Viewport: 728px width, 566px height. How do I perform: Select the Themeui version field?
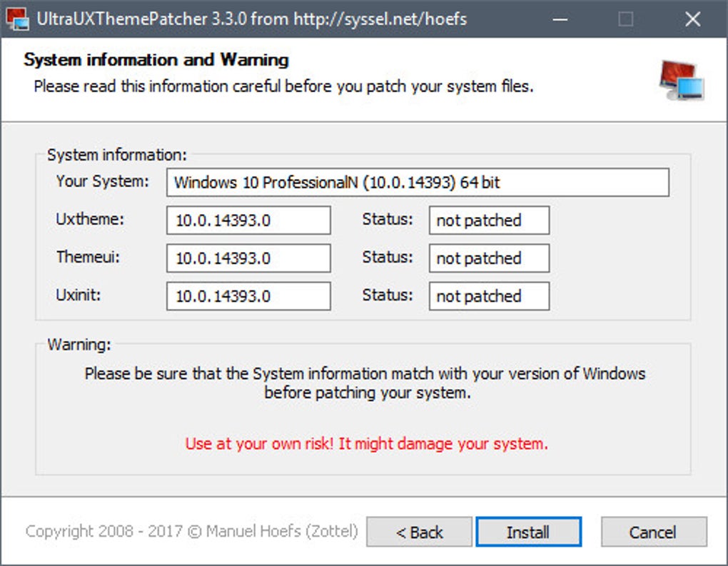tap(248, 258)
